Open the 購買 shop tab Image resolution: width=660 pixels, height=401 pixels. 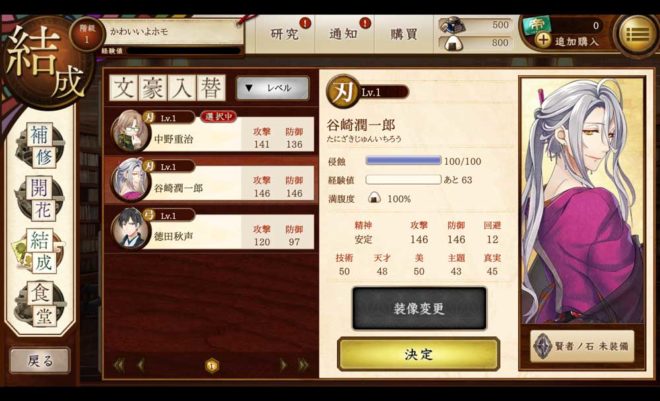coord(404,34)
